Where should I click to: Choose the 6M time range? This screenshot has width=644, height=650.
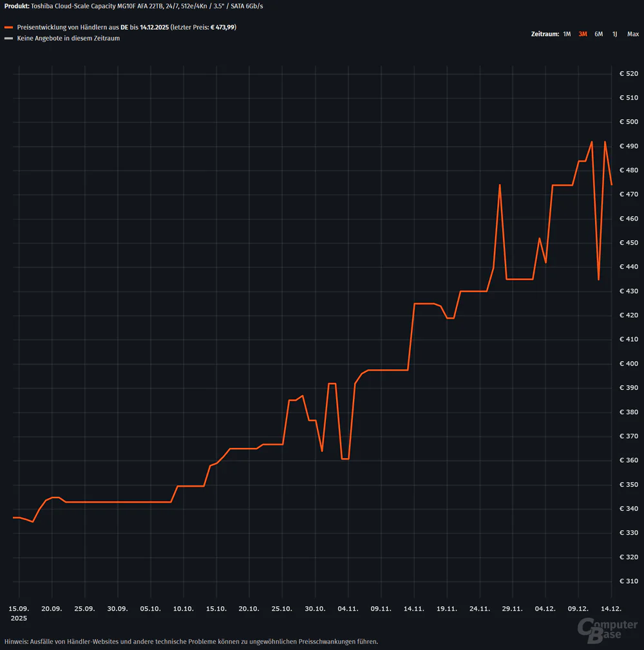(599, 33)
